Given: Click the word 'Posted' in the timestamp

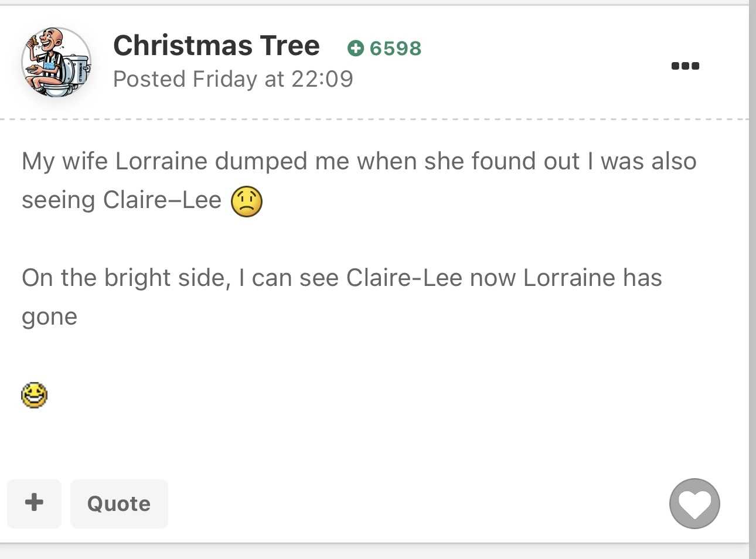Looking at the screenshot, I should (x=149, y=79).
